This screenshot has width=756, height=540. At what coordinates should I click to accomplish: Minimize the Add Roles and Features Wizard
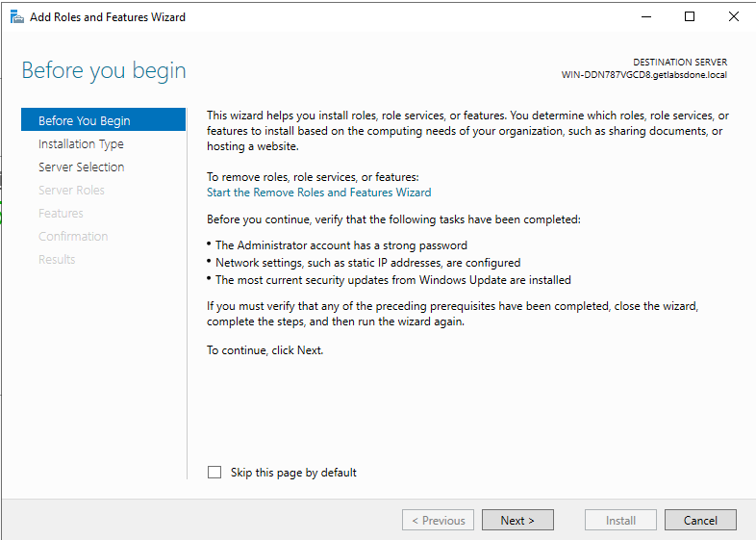click(646, 17)
